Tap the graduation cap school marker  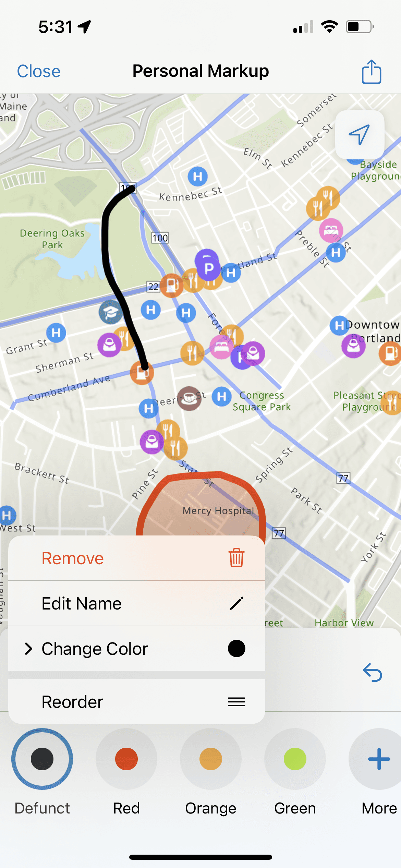click(111, 312)
